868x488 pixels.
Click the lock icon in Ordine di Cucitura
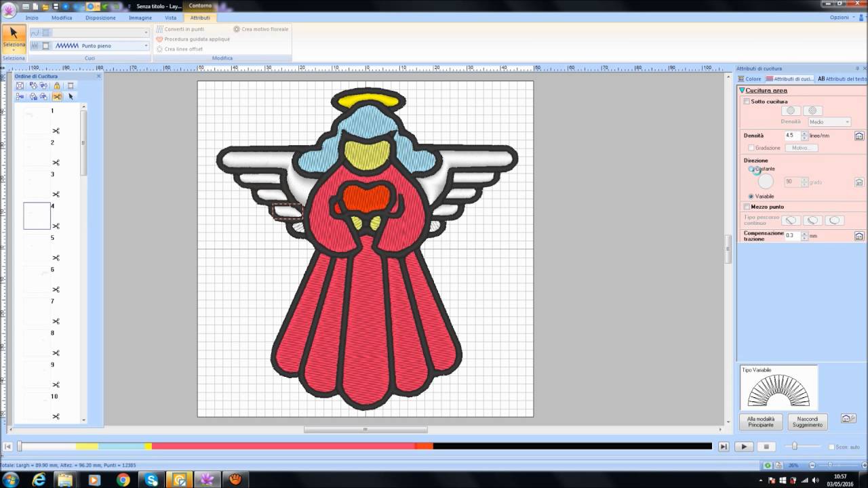click(57, 86)
